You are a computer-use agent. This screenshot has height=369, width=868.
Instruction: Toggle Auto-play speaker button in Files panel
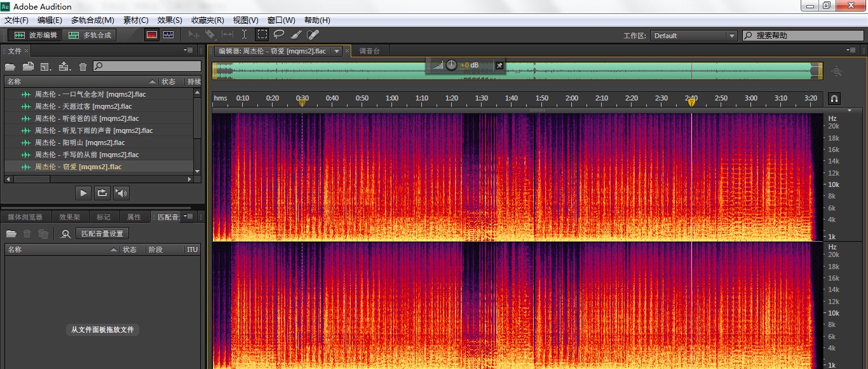tap(121, 193)
